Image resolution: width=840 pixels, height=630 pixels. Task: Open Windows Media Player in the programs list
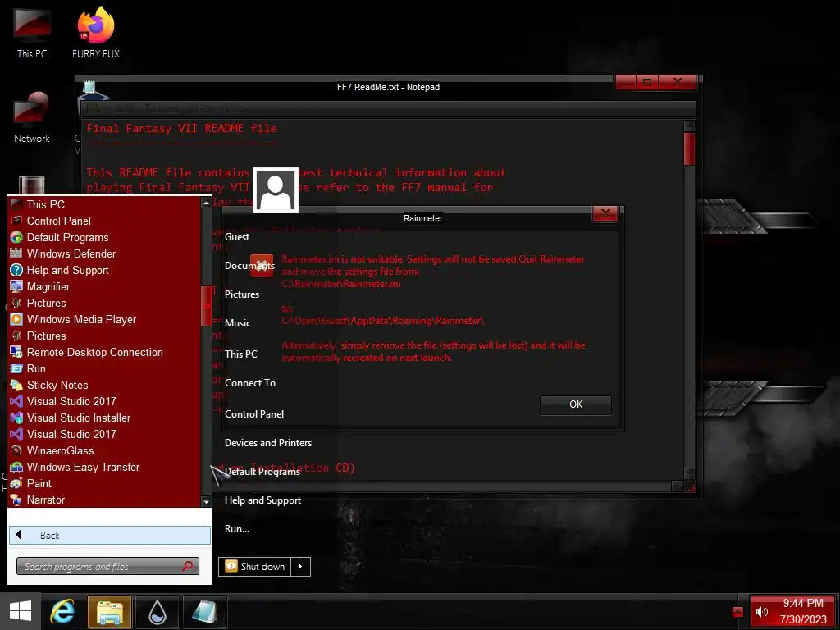tap(81, 319)
